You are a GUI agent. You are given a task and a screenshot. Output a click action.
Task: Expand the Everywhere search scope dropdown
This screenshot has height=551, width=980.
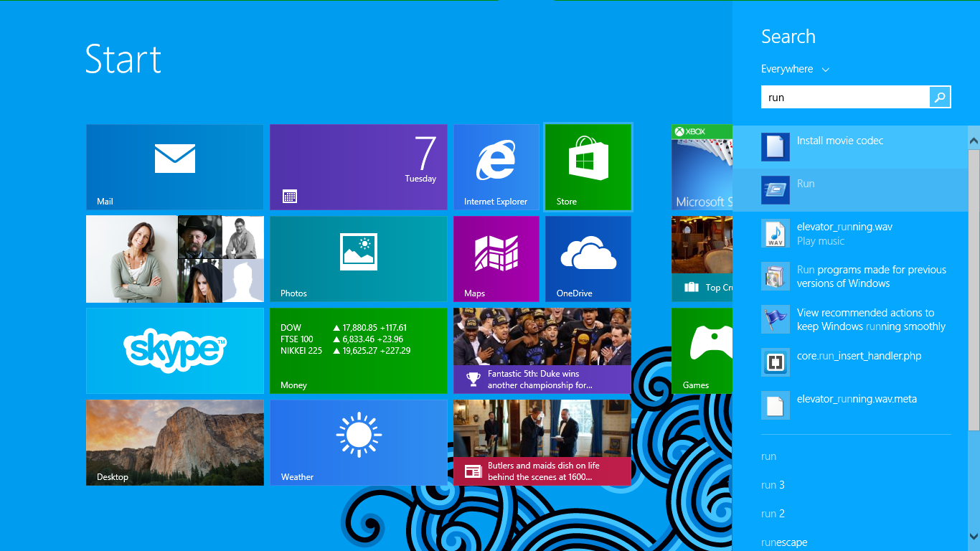point(795,69)
